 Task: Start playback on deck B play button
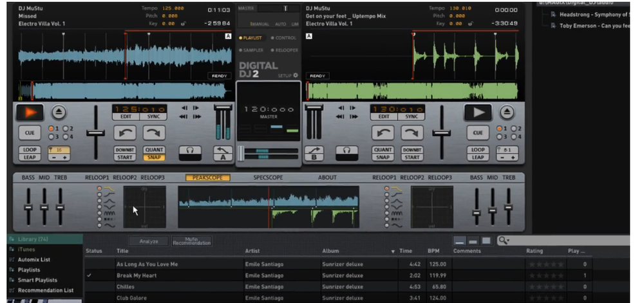(478, 113)
